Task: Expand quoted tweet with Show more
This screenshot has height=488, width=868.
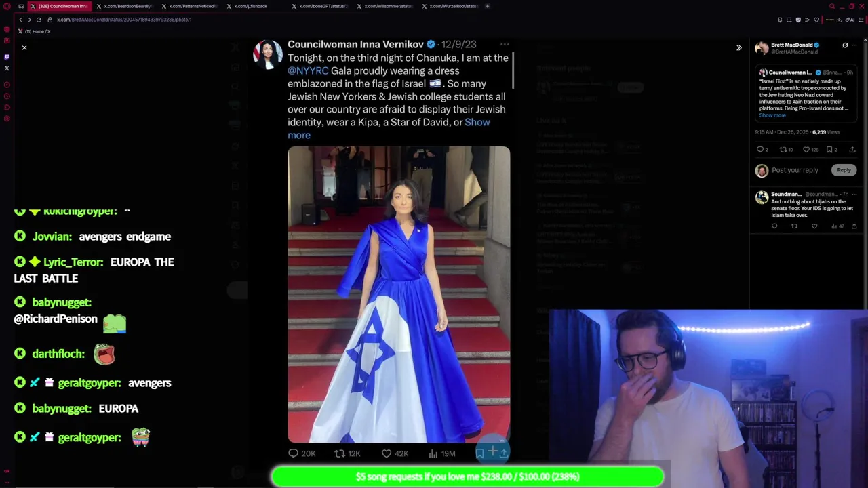Action: click(772, 115)
